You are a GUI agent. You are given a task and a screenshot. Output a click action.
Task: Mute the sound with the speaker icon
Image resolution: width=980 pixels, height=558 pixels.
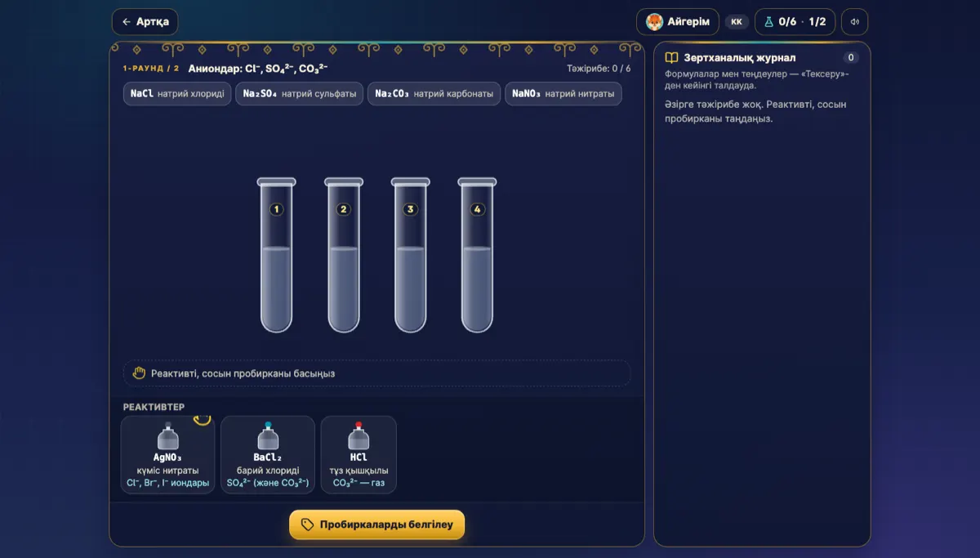click(x=855, y=22)
